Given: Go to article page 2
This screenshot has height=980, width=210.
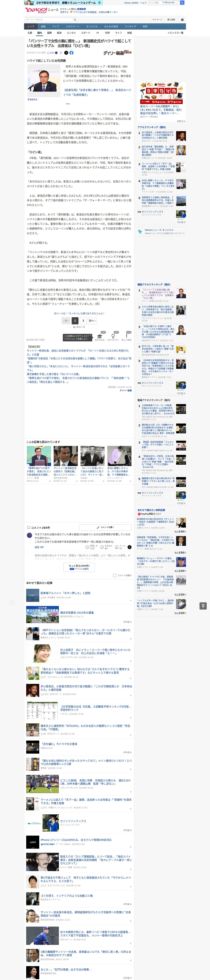Looking at the screenshot, I should [x=83, y=321].
